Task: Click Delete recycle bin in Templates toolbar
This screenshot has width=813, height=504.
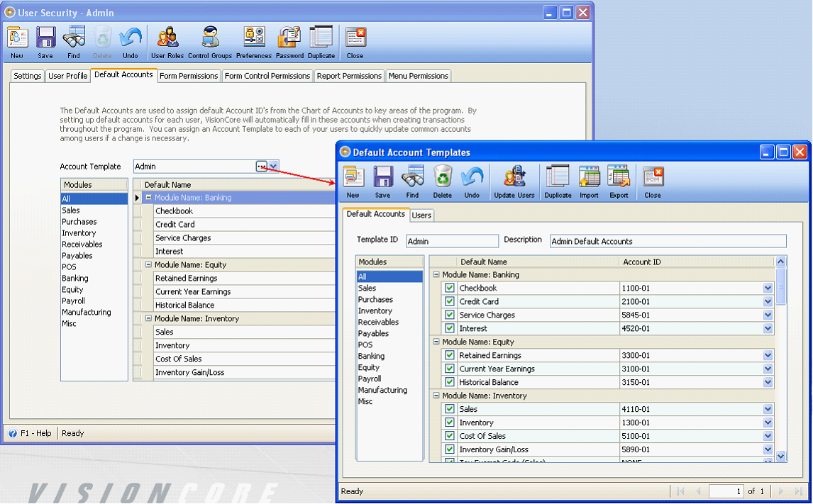Action: pyautogui.click(x=442, y=177)
